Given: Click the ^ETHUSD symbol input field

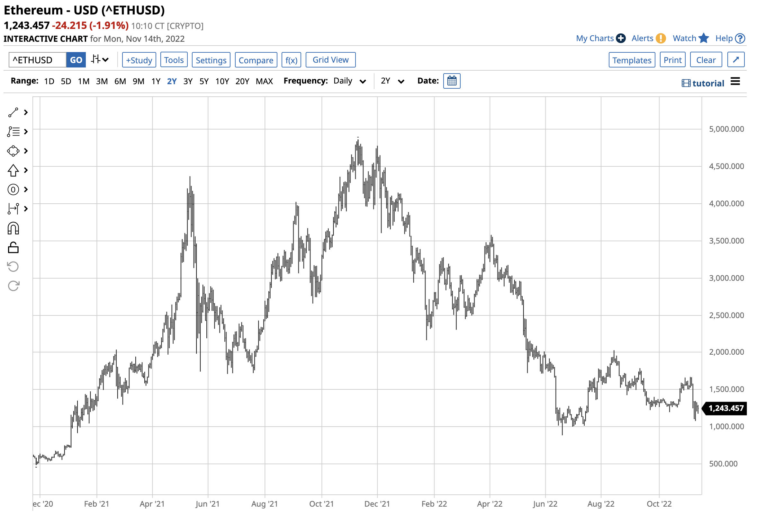Looking at the screenshot, I should 37,60.
